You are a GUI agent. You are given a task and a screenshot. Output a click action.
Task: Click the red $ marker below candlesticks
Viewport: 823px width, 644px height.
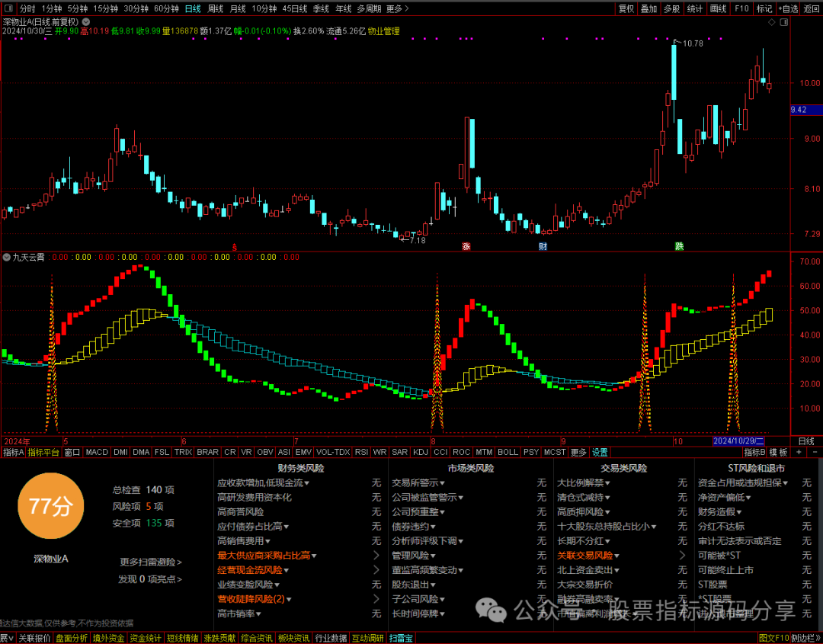pos(235,246)
